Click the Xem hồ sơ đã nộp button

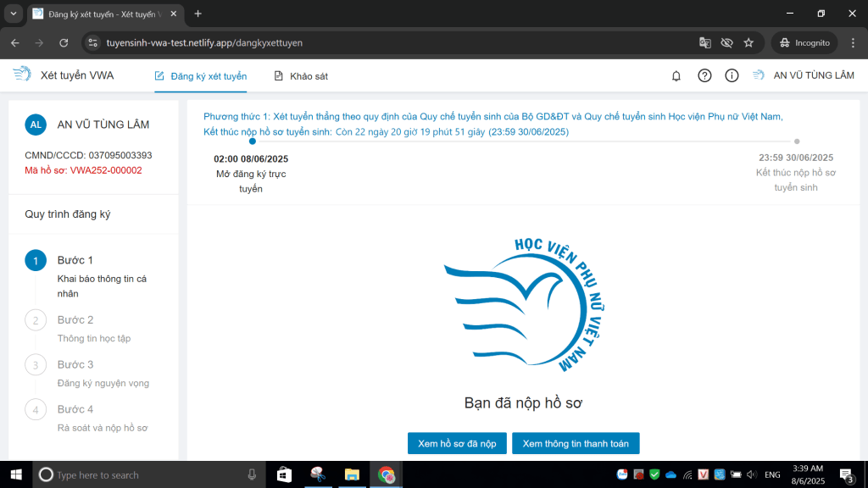click(457, 443)
